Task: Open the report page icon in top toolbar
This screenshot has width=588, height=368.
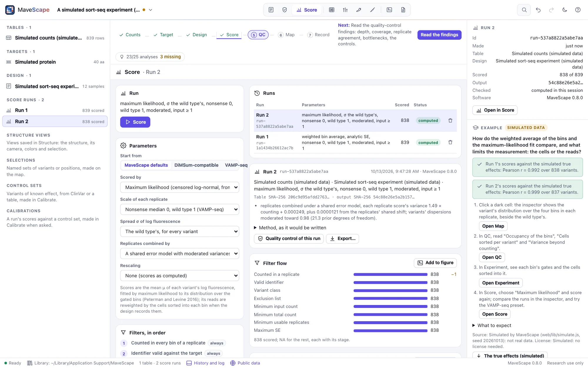Action: point(403,10)
